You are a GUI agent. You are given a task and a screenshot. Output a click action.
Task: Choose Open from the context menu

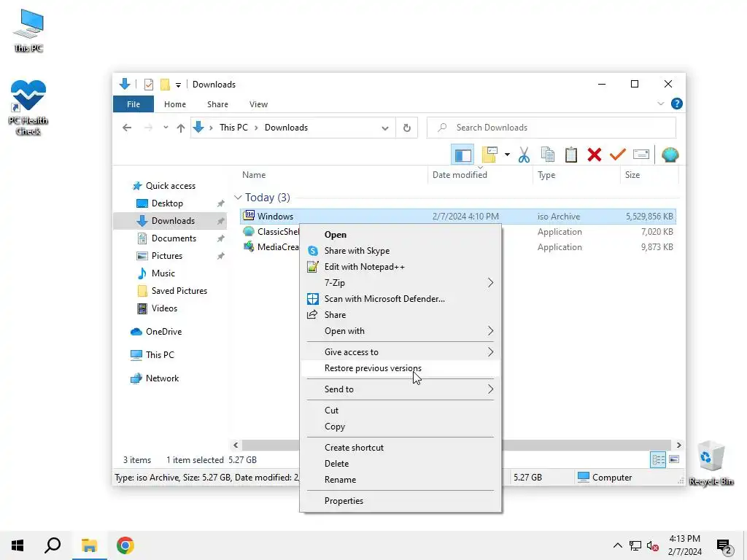point(400,235)
